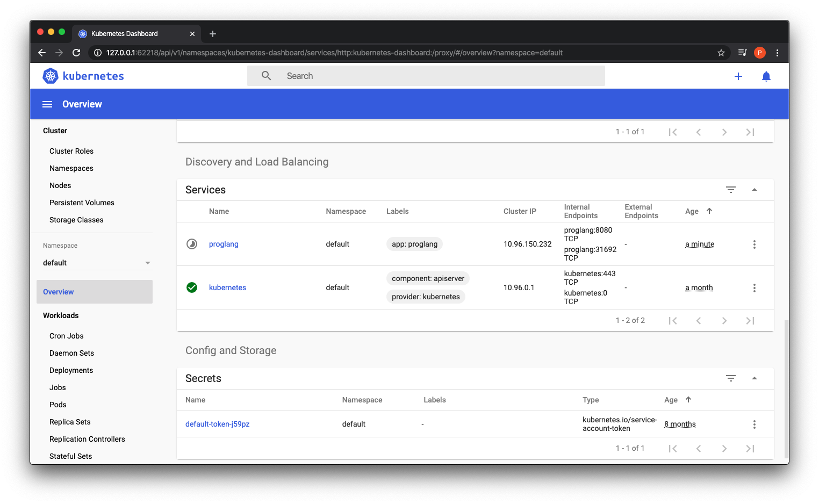The width and height of the screenshot is (819, 504).
Task: Open actions menu for default-token-j59pz
Action: point(755,424)
